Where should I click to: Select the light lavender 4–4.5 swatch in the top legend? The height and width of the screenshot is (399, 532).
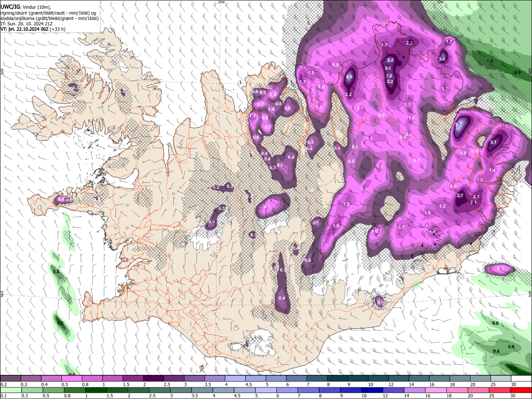(x=235, y=379)
